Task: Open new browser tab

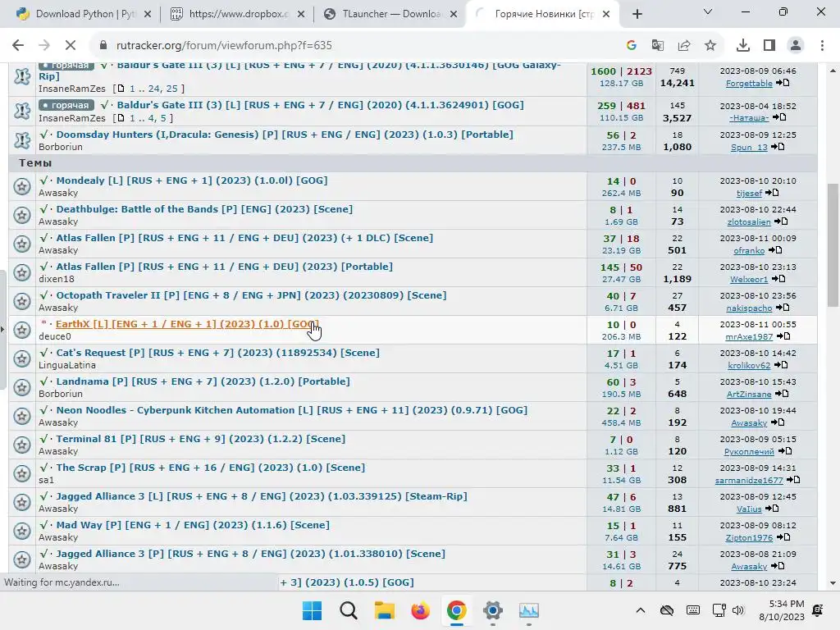Action: (637, 14)
